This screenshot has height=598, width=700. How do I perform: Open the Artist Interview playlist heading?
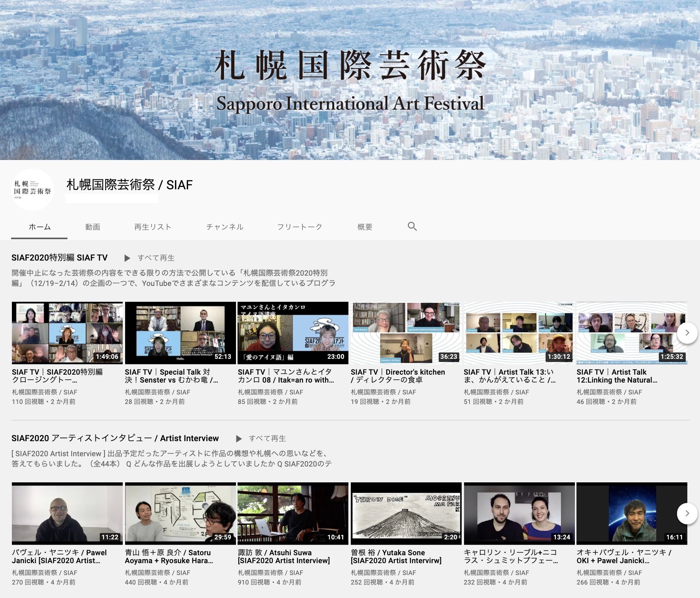click(115, 438)
